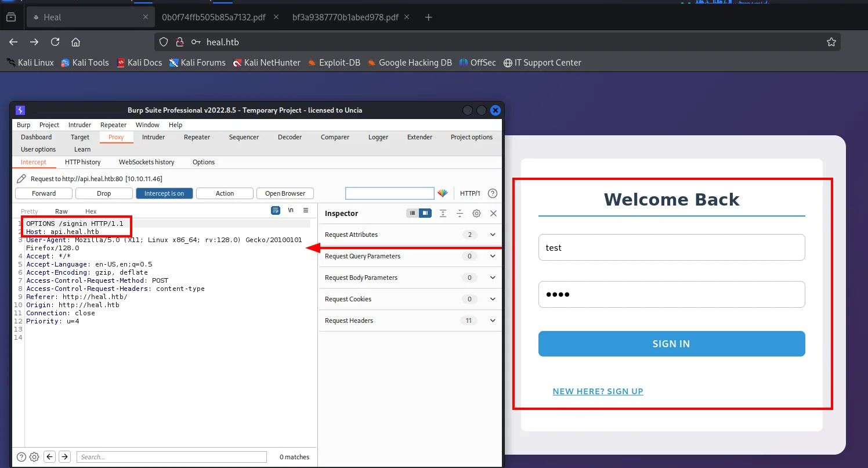This screenshot has height=468, width=868.
Task: Open the Intruder menu in menu bar
Action: coord(79,125)
